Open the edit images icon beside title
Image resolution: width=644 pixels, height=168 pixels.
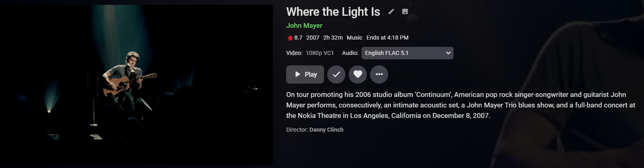[x=405, y=12]
